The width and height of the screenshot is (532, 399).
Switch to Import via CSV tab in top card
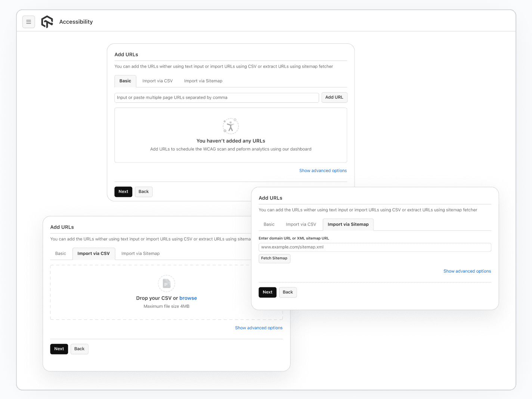[x=157, y=81]
